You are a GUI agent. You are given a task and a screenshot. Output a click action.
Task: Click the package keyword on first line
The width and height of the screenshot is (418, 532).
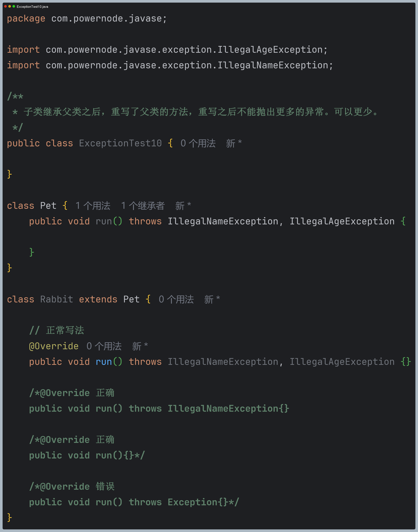point(26,19)
